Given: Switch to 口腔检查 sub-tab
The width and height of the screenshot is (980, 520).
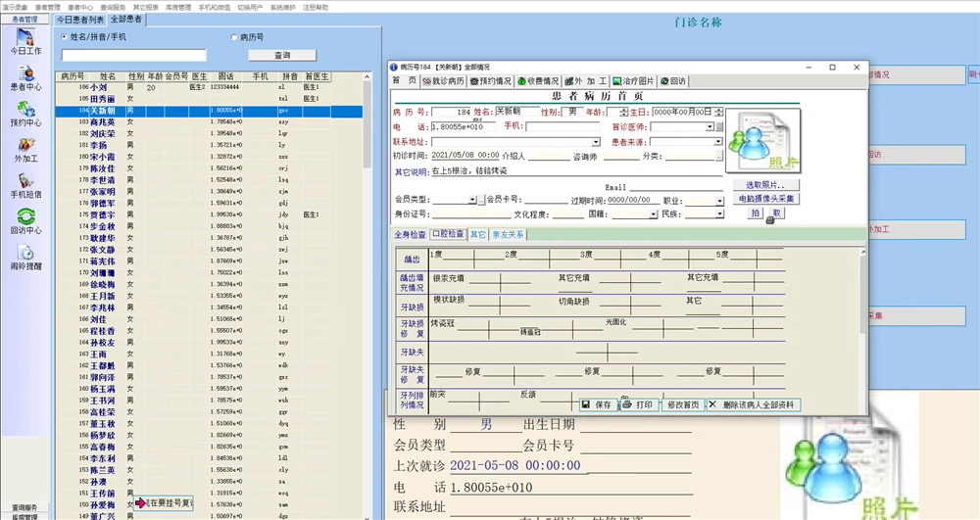Looking at the screenshot, I should (448, 234).
